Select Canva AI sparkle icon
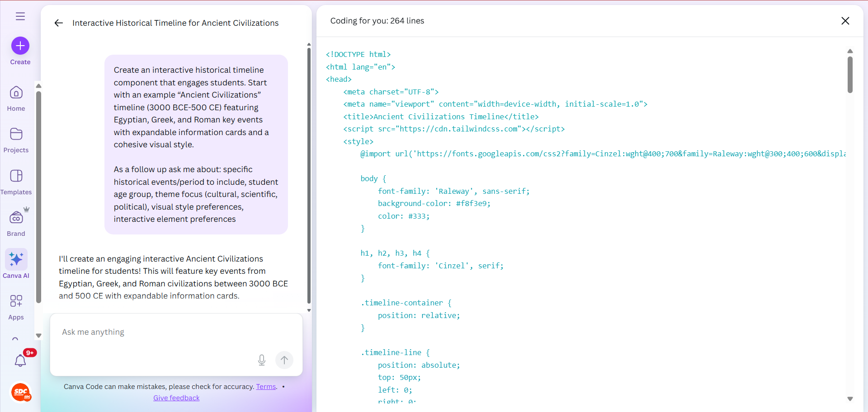Viewport: 868px width, 412px height. pos(16,259)
